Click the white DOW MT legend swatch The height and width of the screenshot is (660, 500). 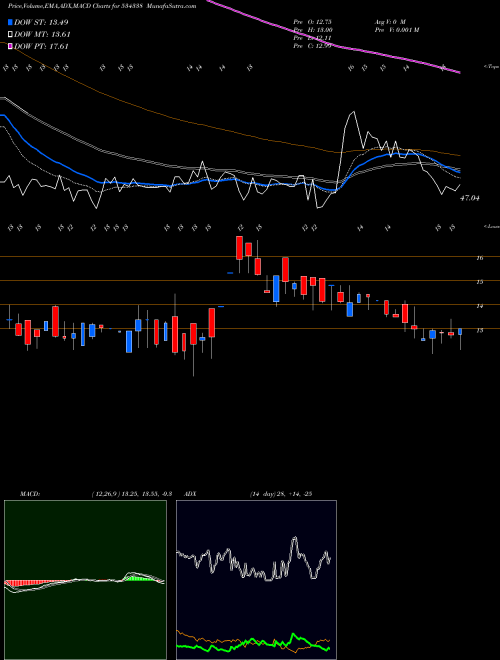pos(11,35)
